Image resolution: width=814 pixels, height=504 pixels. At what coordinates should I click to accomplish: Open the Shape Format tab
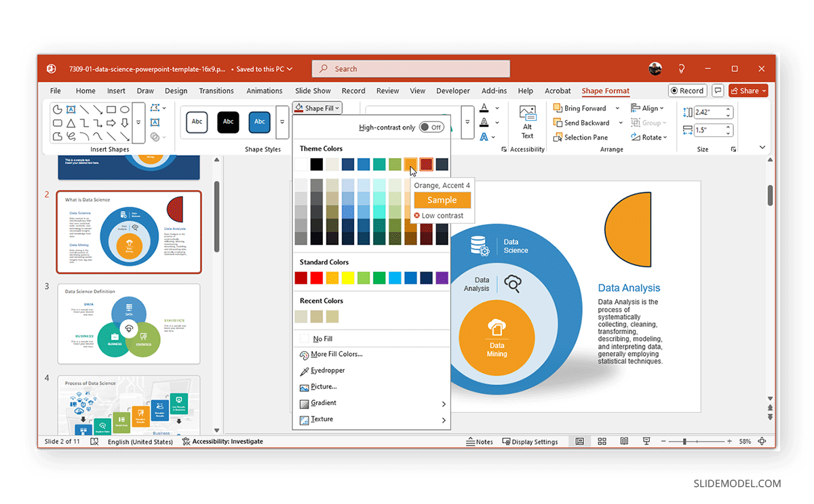coord(605,90)
